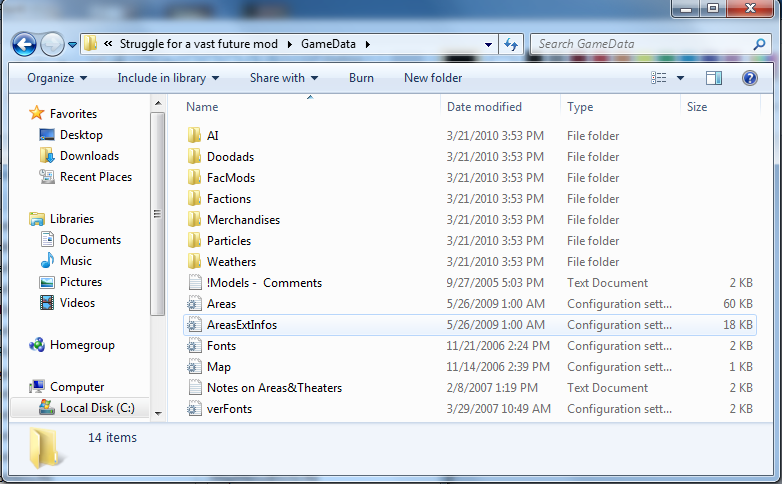The image size is (782, 484).
Task: Select the Notes on Areas&Theaters text file
Action: coord(274,388)
